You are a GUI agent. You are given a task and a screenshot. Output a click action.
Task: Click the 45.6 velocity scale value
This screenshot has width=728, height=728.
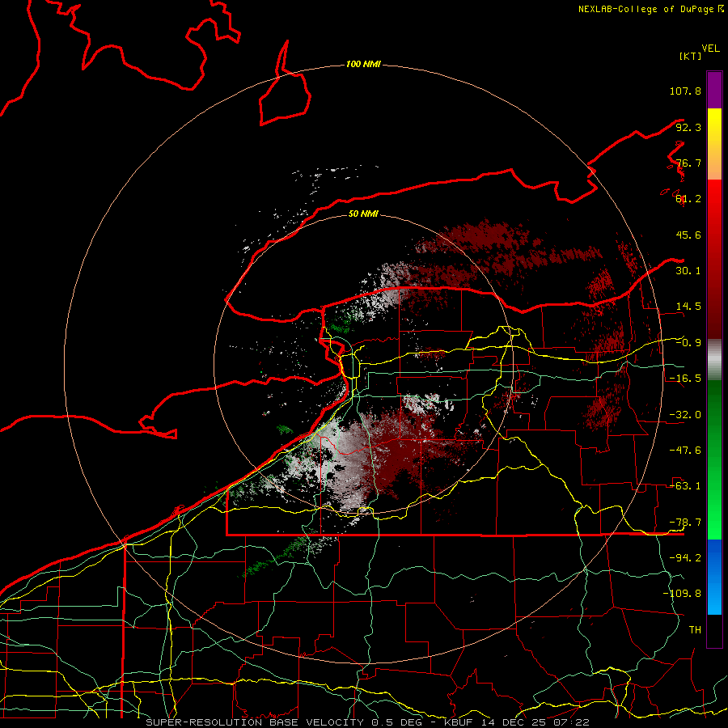click(688, 235)
